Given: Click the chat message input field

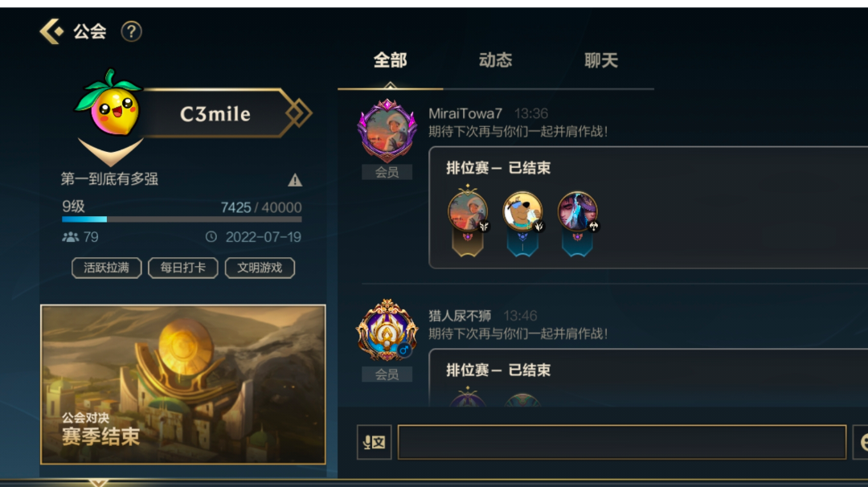Looking at the screenshot, I should 621,442.
